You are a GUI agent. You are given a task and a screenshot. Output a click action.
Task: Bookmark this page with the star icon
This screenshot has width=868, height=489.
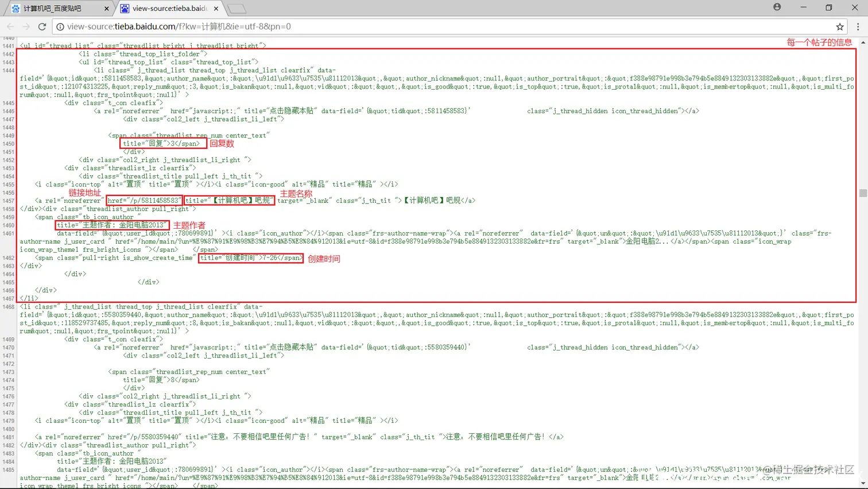click(840, 26)
